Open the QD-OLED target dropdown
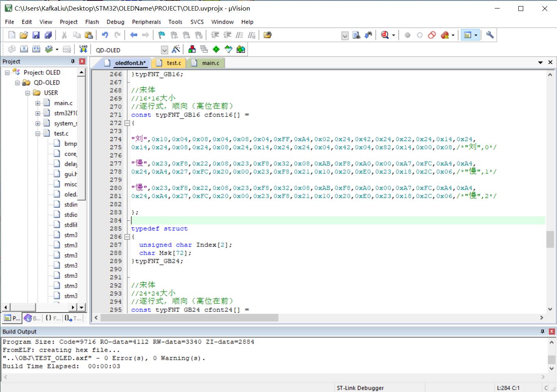557x392 pixels. tap(164, 50)
